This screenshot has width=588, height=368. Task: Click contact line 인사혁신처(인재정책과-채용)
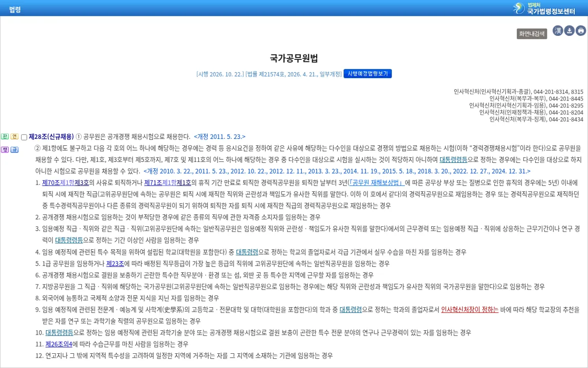coord(531,112)
